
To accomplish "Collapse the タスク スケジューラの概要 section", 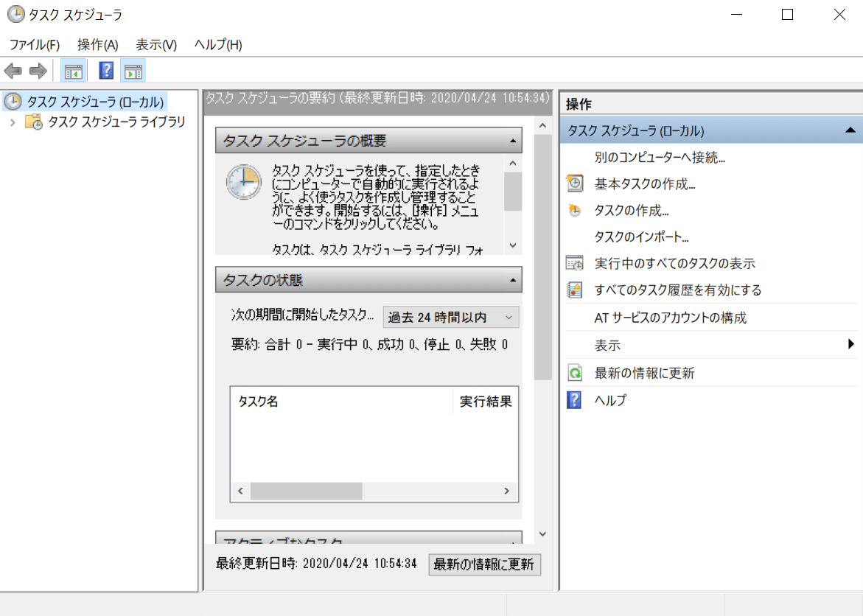I will click(512, 140).
